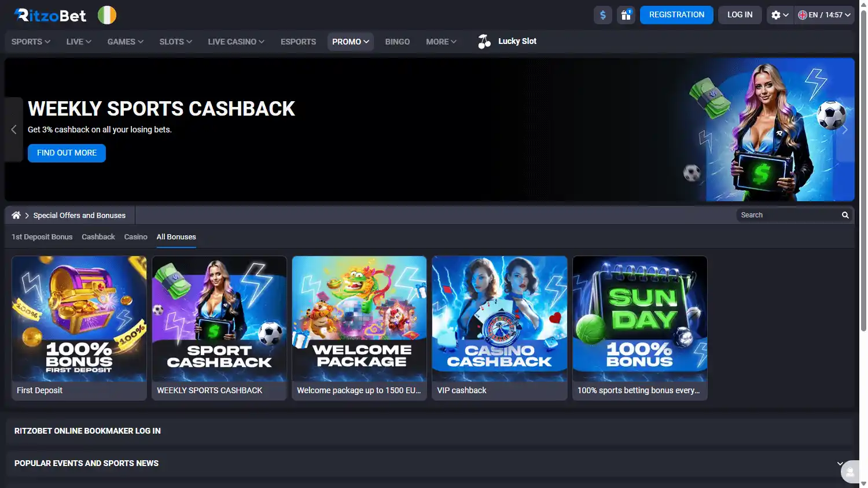
Task: Expand POPULAR EVENTS AND SPORTS NEWS section
Action: (429, 463)
